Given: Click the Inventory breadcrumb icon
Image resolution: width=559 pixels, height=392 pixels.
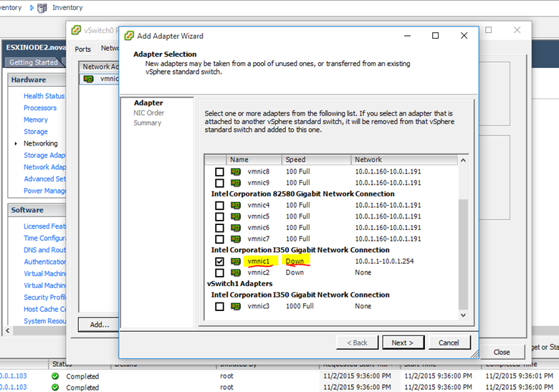Looking at the screenshot, I should click(42, 7).
